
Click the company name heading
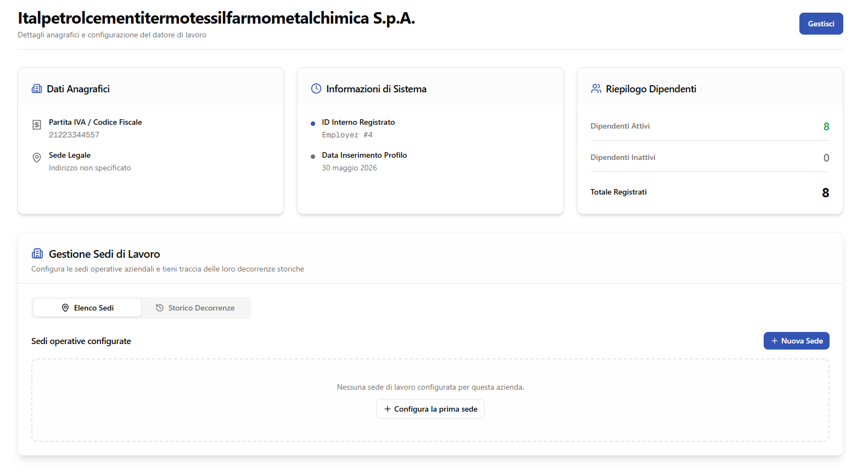tap(216, 18)
